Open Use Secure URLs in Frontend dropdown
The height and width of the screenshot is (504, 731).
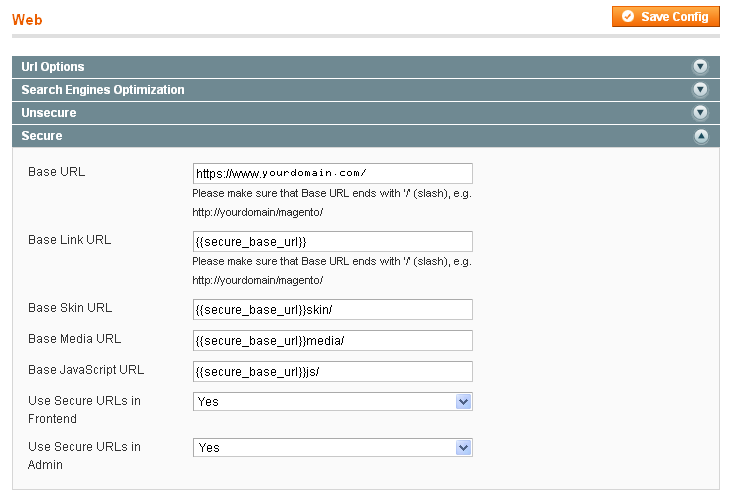332,401
